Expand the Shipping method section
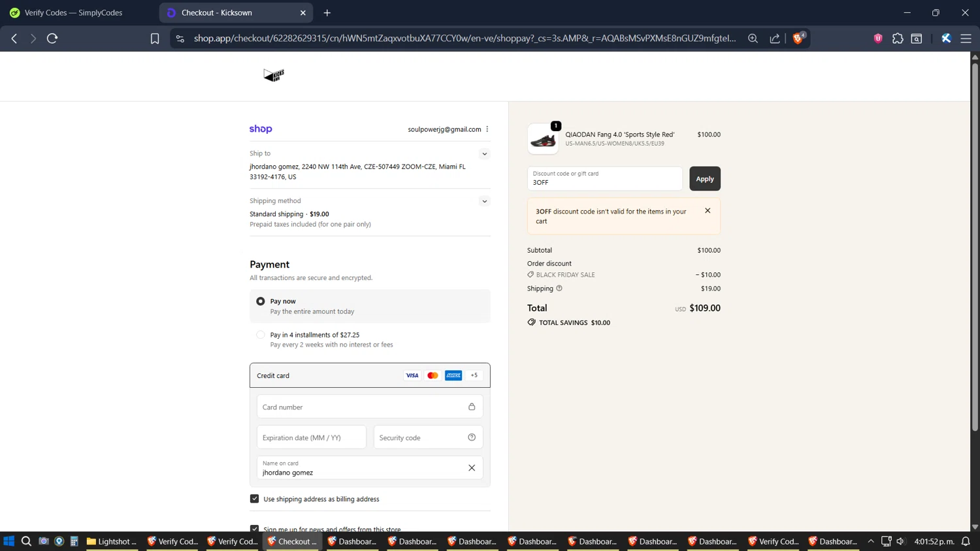This screenshot has width=980, height=551. coord(485,201)
